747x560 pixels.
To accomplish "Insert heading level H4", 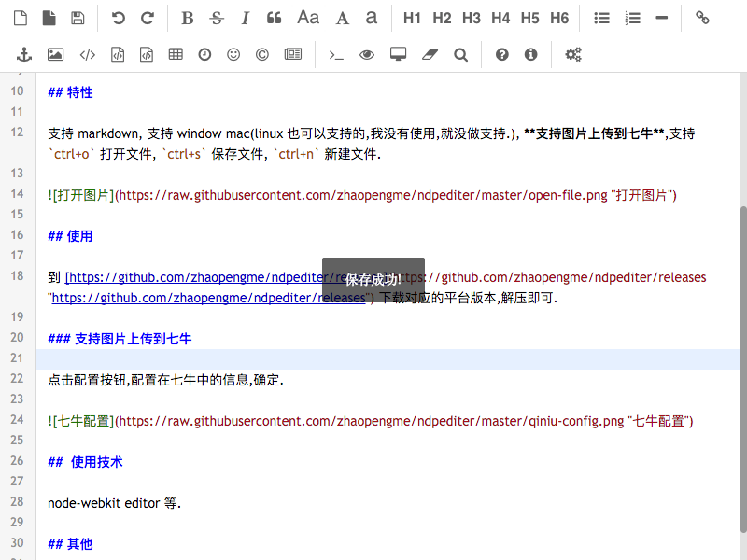I will [500, 18].
